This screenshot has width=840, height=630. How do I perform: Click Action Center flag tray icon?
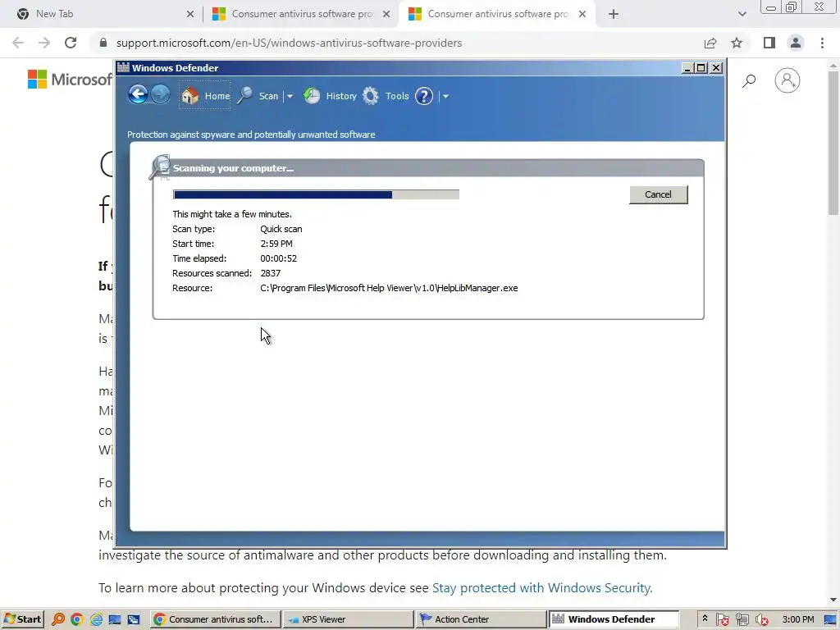coord(722,619)
